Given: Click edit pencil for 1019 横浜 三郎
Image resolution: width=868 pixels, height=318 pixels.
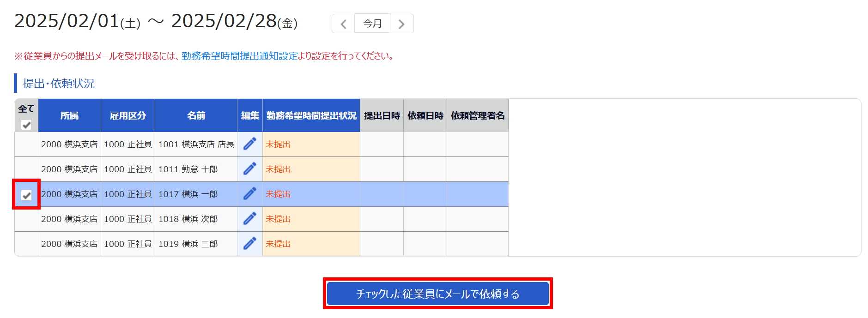Looking at the screenshot, I should tap(250, 244).
